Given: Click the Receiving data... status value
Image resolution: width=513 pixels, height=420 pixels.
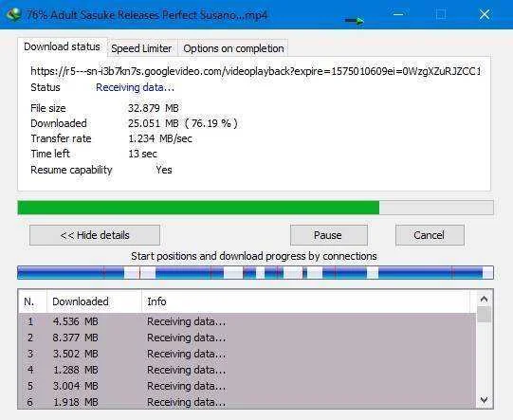Looking at the screenshot, I should coord(135,87).
